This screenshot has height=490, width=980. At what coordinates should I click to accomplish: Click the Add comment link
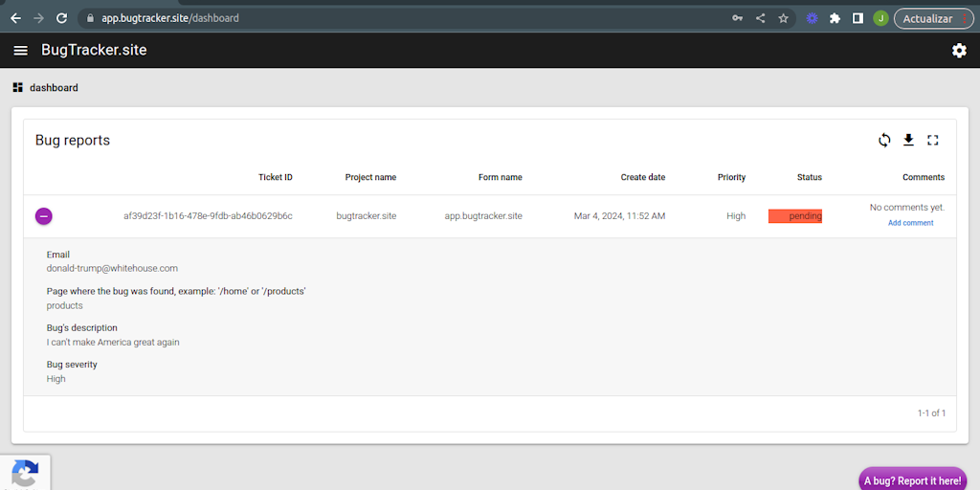910,223
